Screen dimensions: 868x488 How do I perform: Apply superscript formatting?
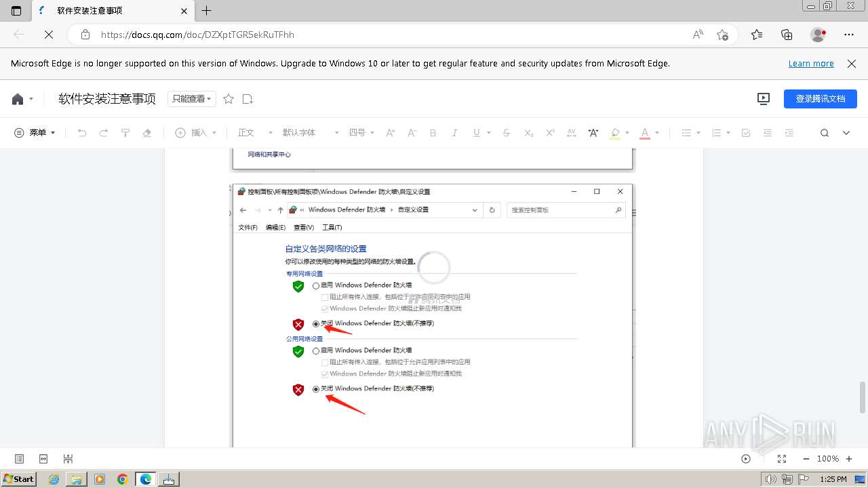click(551, 133)
